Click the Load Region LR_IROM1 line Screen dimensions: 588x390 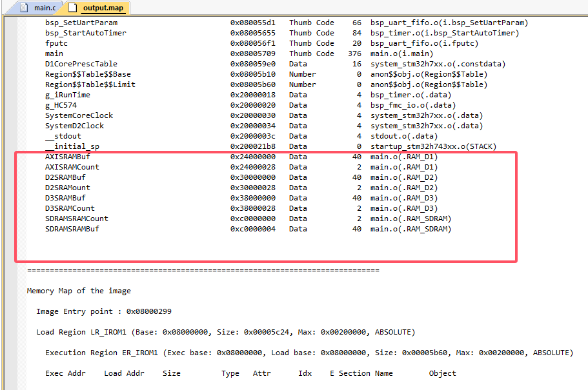coord(225,332)
